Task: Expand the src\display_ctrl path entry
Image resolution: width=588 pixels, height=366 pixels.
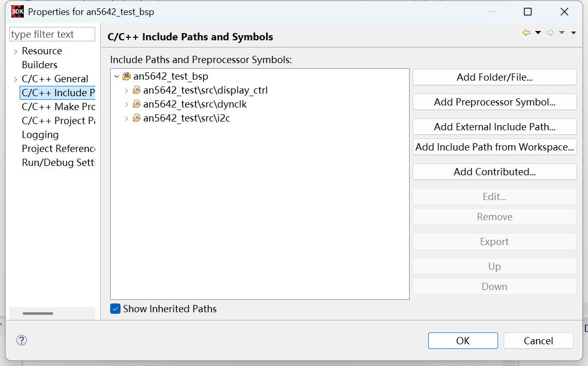Action: [x=126, y=90]
